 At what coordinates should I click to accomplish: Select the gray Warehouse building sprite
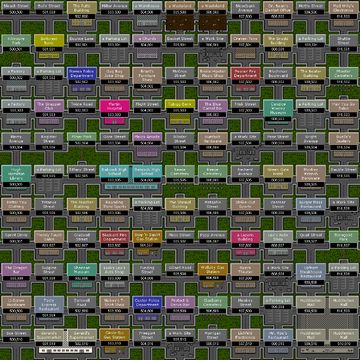pyautogui.click(x=147, y=21)
